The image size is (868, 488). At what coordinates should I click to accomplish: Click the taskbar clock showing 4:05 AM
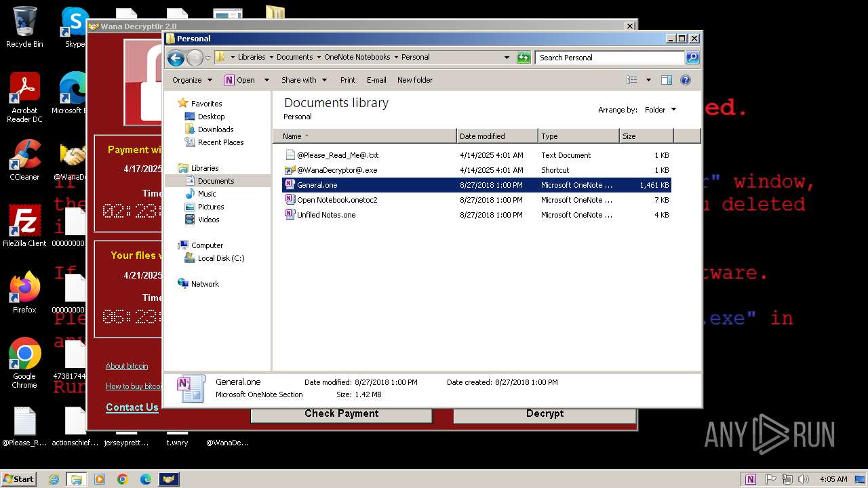pyautogui.click(x=833, y=479)
